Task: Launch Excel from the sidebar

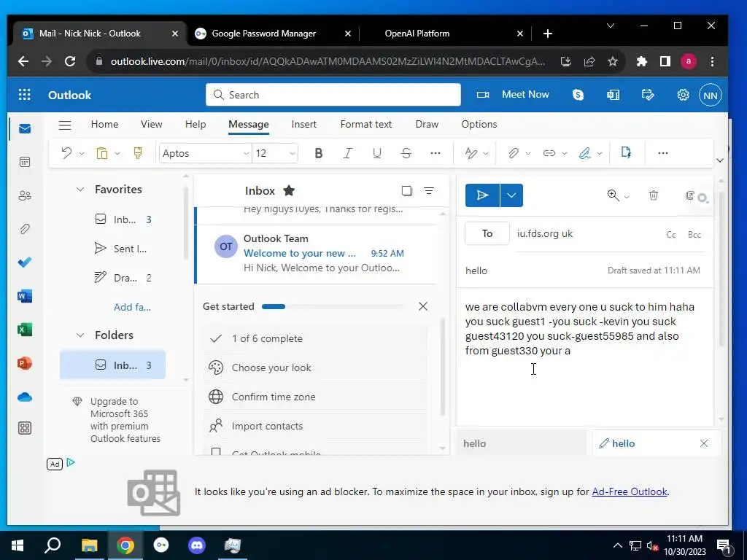Action: pyautogui.click(x=25, y=330)
